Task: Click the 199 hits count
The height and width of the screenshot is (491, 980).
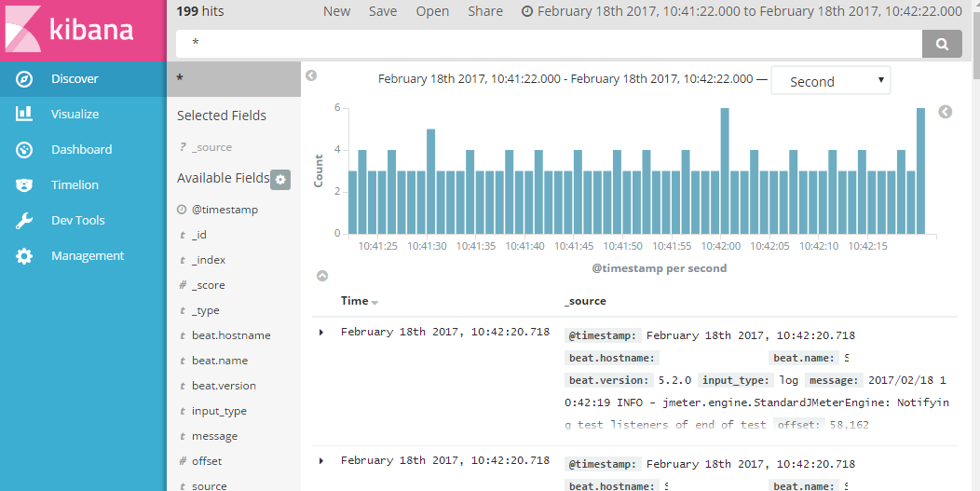Action: tap(200, 11)
